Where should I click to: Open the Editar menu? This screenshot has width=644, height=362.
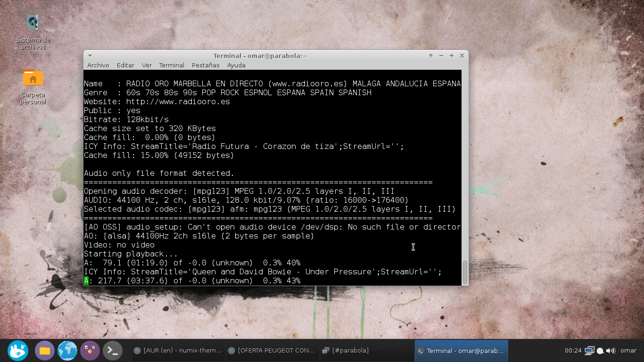tap(125, 65)
